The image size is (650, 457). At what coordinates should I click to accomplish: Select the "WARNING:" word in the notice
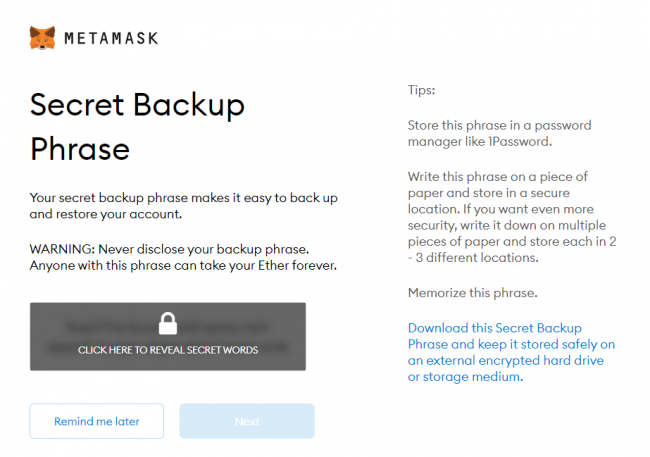click(60, 247)
